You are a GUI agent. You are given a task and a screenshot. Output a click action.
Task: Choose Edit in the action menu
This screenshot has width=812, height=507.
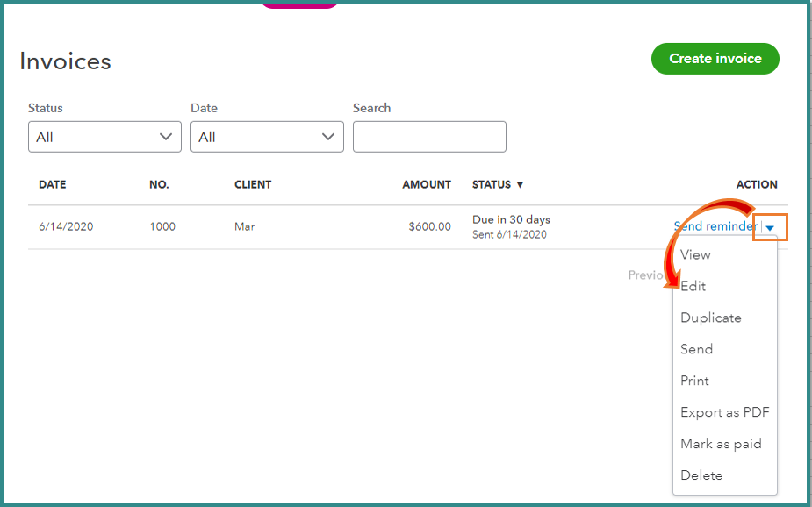693,286
